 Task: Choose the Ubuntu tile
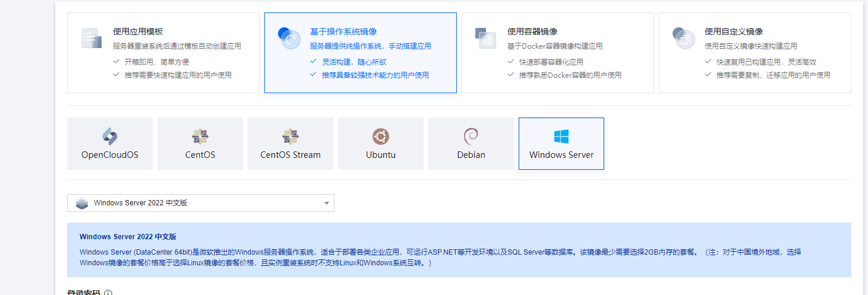(x=381, y=144)
